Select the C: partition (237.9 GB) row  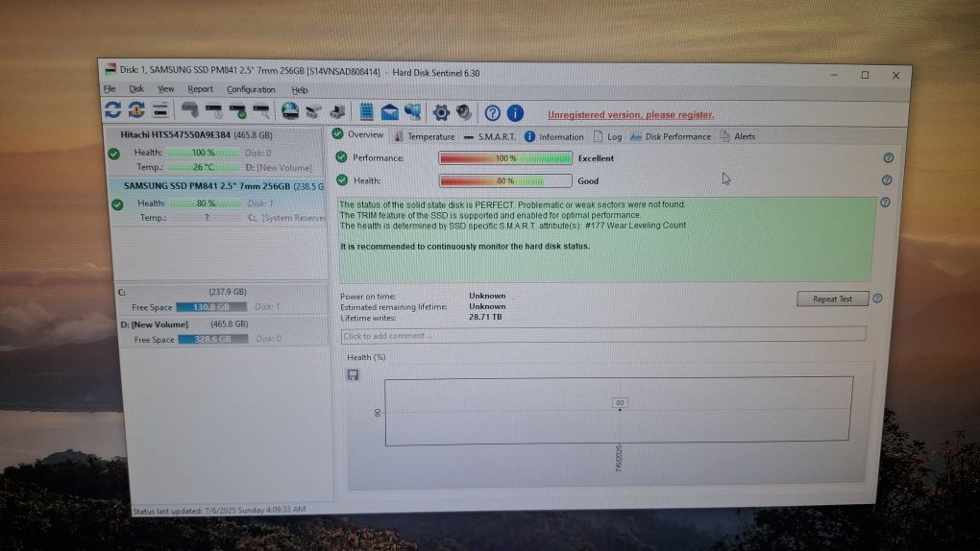[x=222, y=299]
